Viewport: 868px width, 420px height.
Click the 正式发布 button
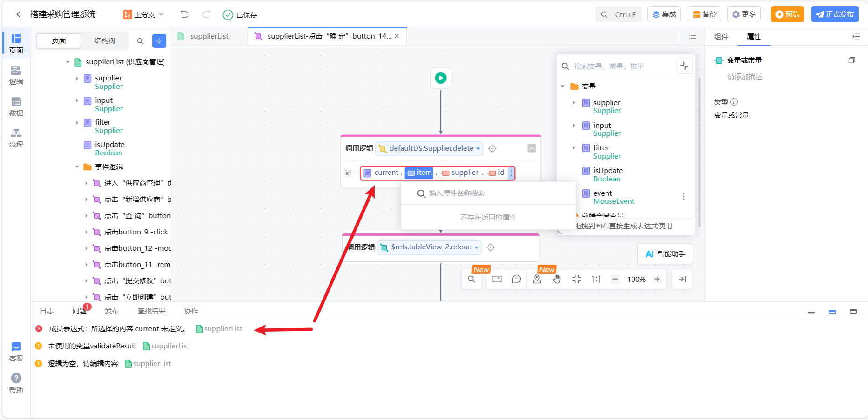[x=835, y=14]
